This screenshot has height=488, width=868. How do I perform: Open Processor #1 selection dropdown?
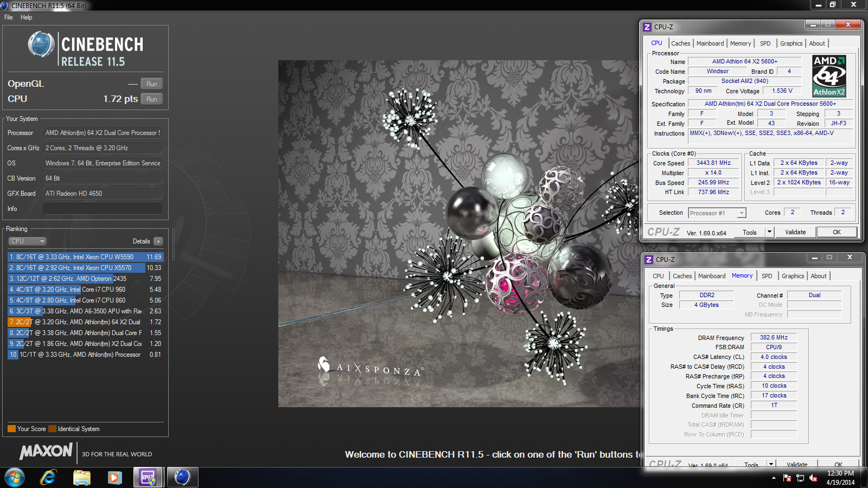pyautogui.click(x=717, y=213)
